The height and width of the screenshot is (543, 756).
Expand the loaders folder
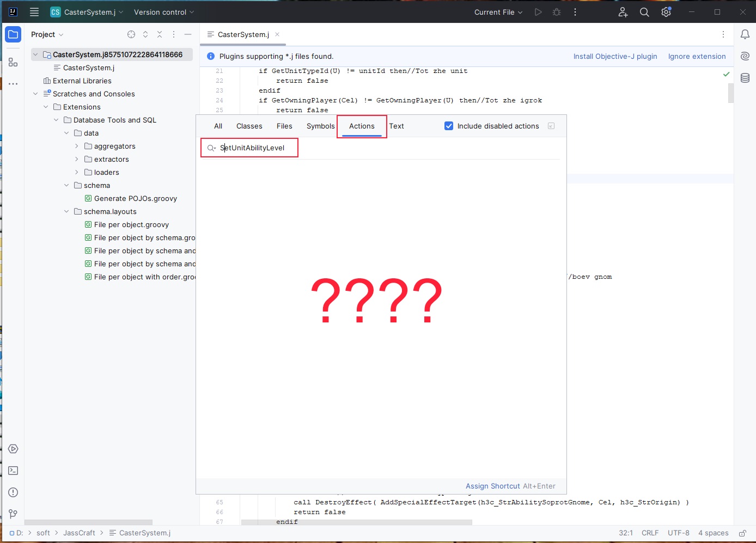(x=77, y=172)
